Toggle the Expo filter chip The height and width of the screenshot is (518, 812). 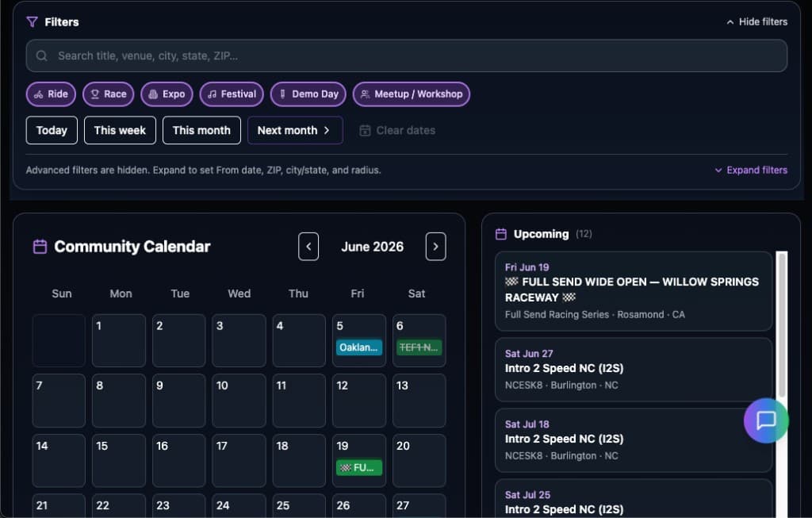tap(167, 94)
